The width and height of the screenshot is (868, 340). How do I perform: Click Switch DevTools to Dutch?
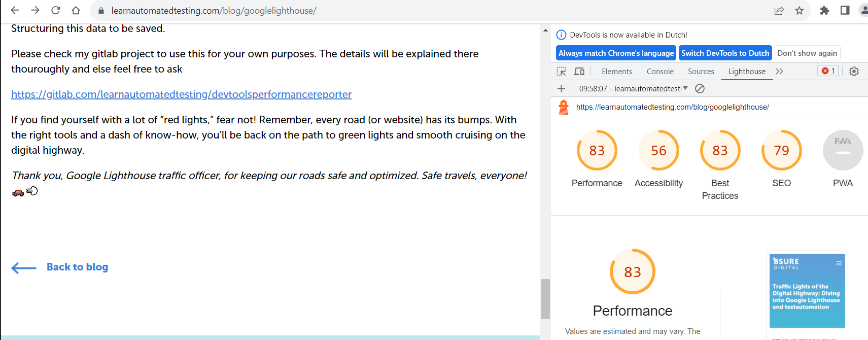coord(725,53)
